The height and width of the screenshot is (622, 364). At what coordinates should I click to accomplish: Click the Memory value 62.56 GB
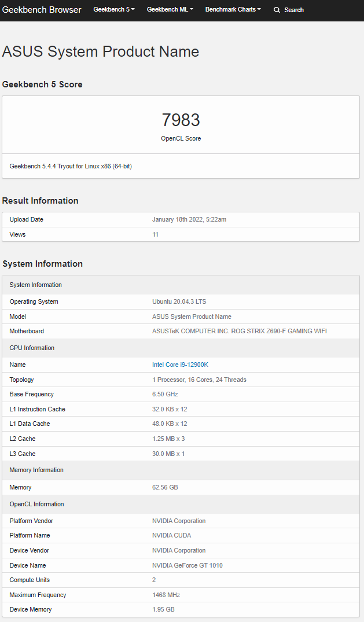tap(165, 487)
